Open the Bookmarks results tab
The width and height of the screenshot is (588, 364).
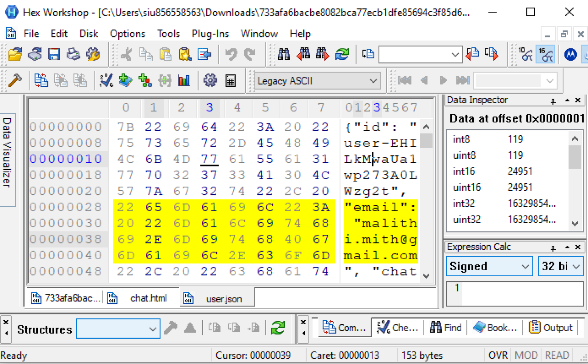pos(495,327)
